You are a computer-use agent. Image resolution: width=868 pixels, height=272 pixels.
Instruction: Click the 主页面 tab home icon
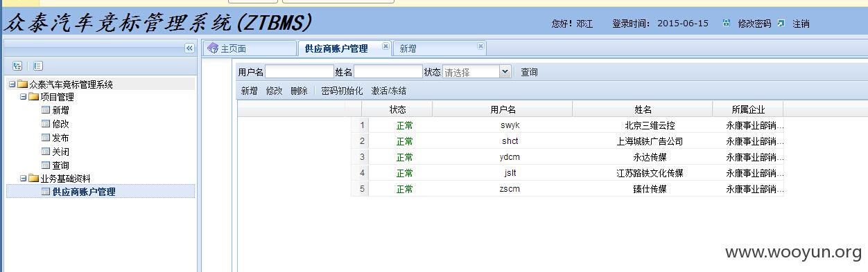tap(214, 48)
